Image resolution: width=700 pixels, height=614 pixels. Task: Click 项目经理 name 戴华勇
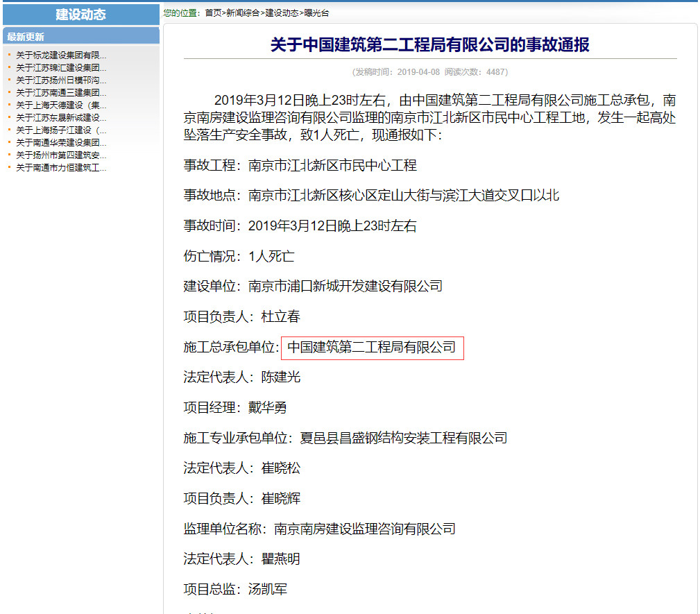point(268,407)
